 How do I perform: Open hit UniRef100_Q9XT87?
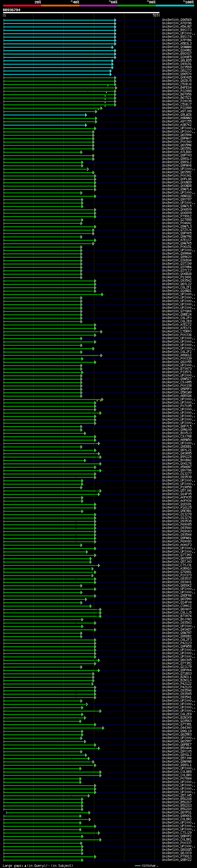tap(177, 199)
